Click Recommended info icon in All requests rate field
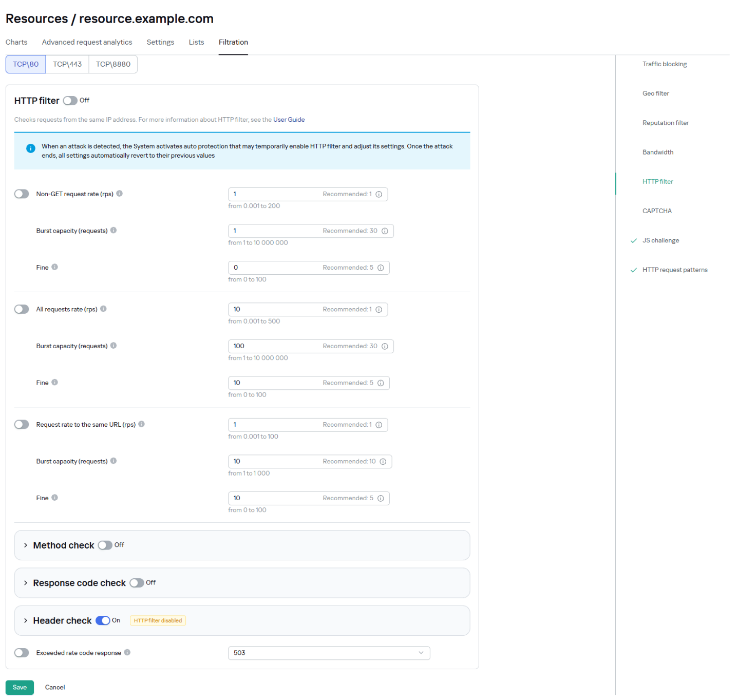The width and height of the screenshot is (737, 700). point(379,309)
